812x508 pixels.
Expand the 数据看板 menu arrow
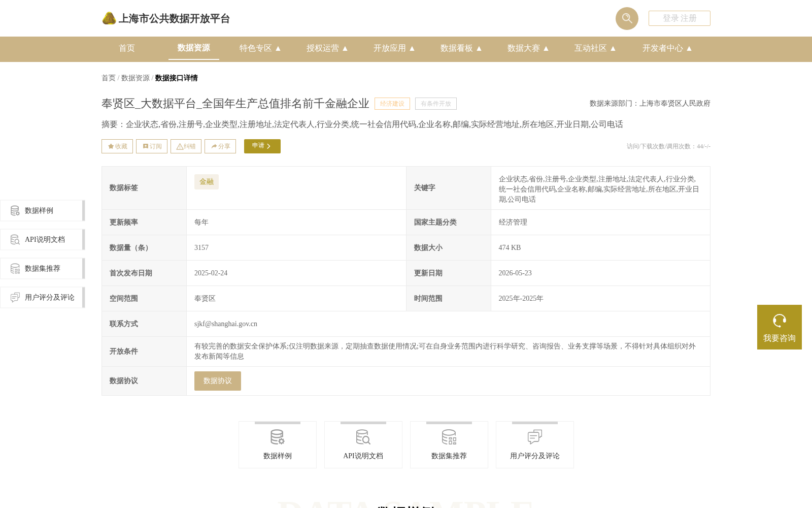click(x=479, y=48)
